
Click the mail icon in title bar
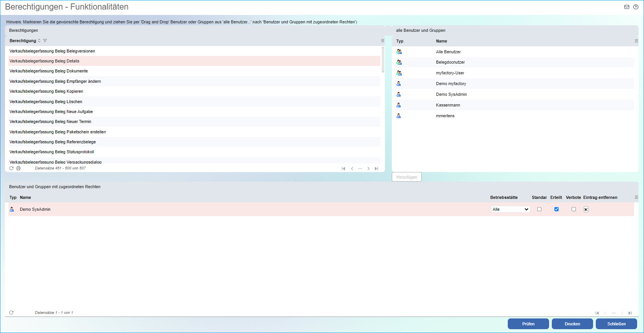pos(627,7)
